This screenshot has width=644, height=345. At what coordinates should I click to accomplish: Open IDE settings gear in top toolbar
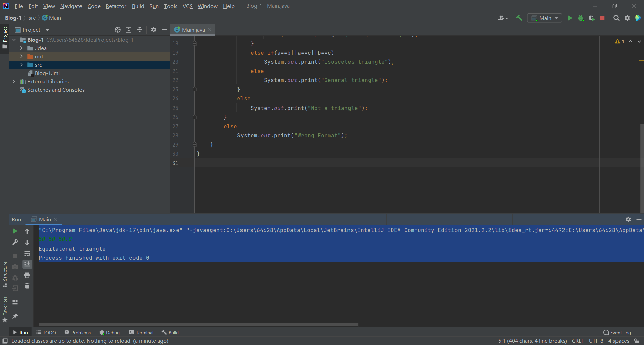point(627,18)
